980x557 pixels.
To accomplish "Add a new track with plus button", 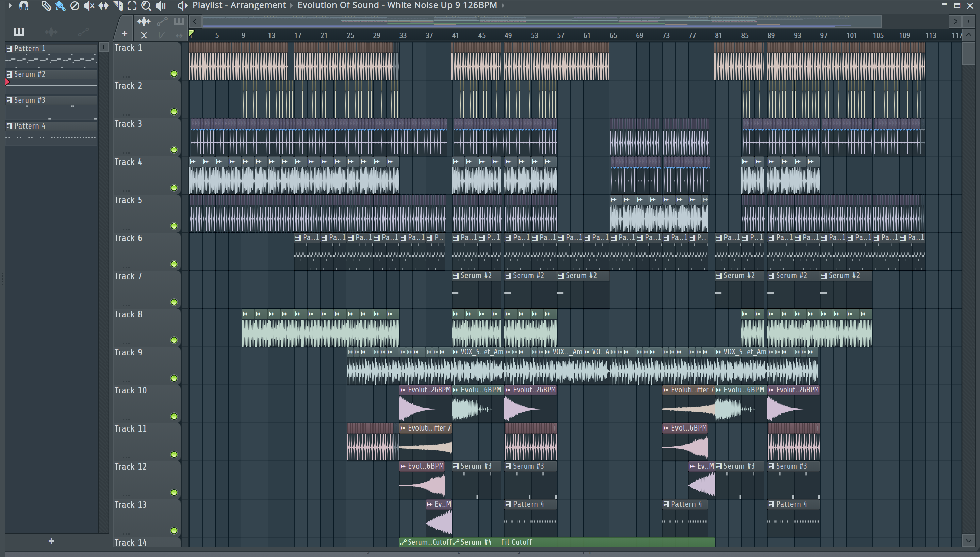I will (125, 34).
